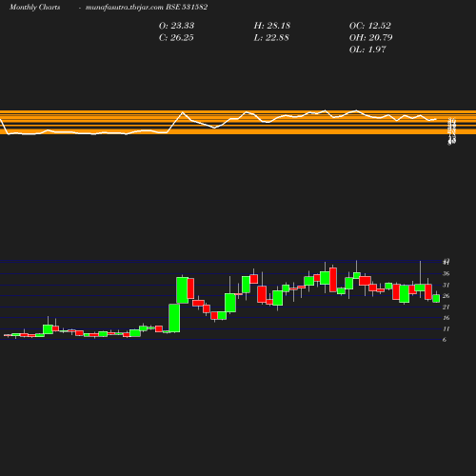Click the price axis label 26
This screenshot has width=476, height=476.
446,296
